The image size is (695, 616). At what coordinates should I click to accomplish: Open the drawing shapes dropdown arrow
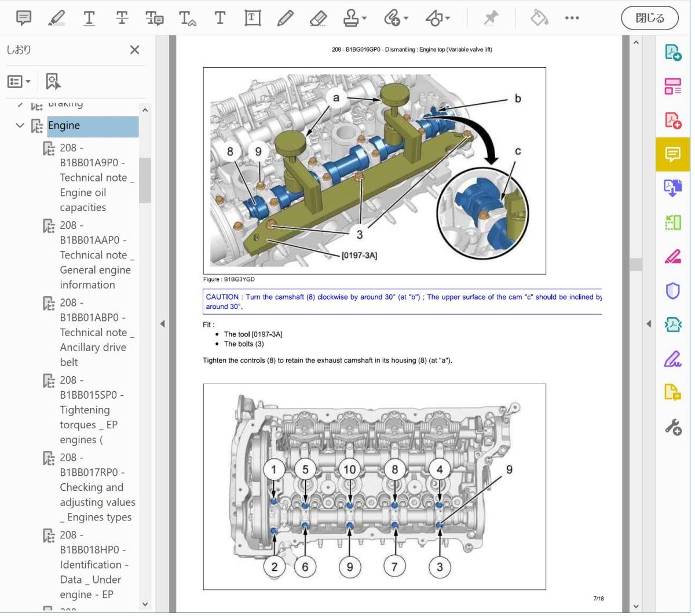click(447, 19)
